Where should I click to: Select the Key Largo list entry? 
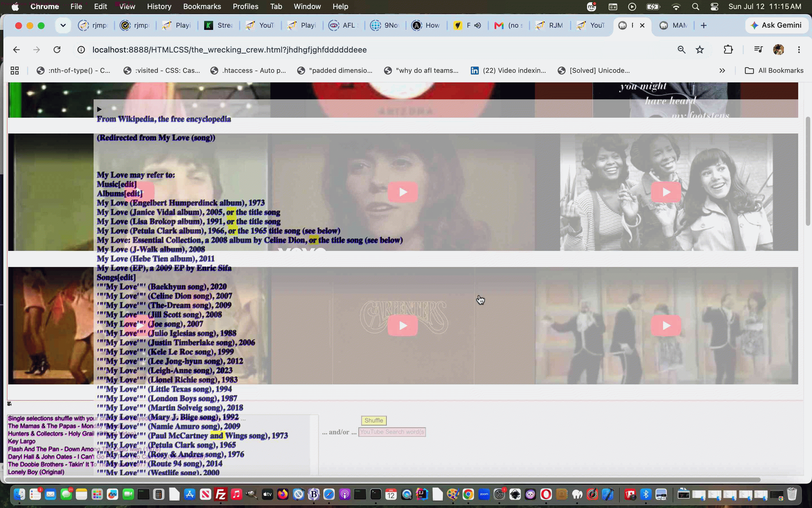tap(22, 441)
